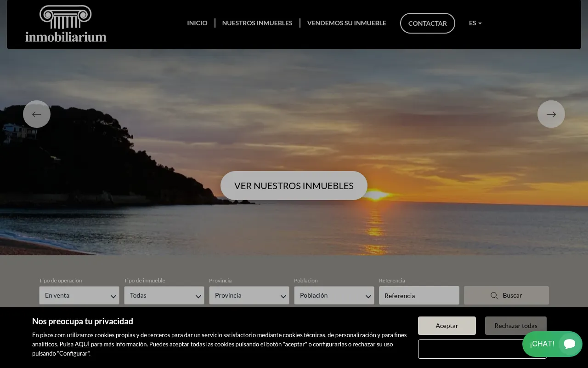
Task: Click the VER NUESTROS INMUEBLES button
Action: (294, 186)
